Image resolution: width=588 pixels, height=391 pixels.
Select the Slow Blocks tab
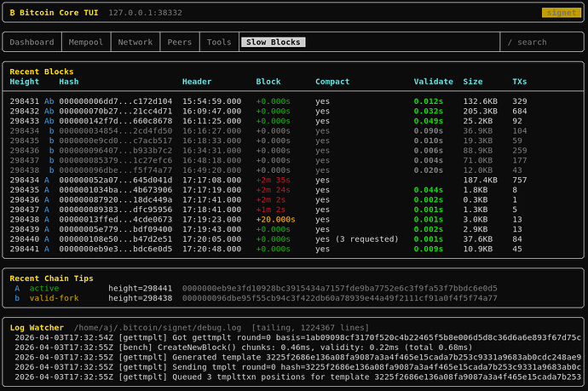click(x=273, y=42)
